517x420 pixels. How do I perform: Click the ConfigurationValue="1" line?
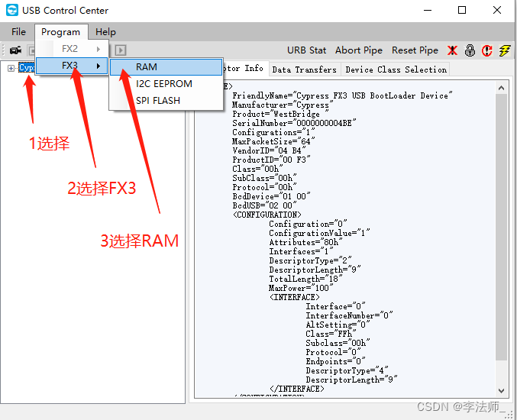[319, 233]
